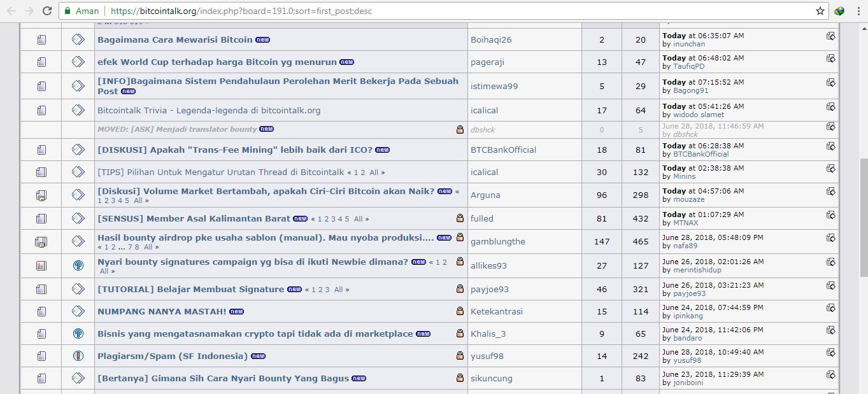
Task: Click the views value 242 in yusuf98 row
Action: [641, 356]
